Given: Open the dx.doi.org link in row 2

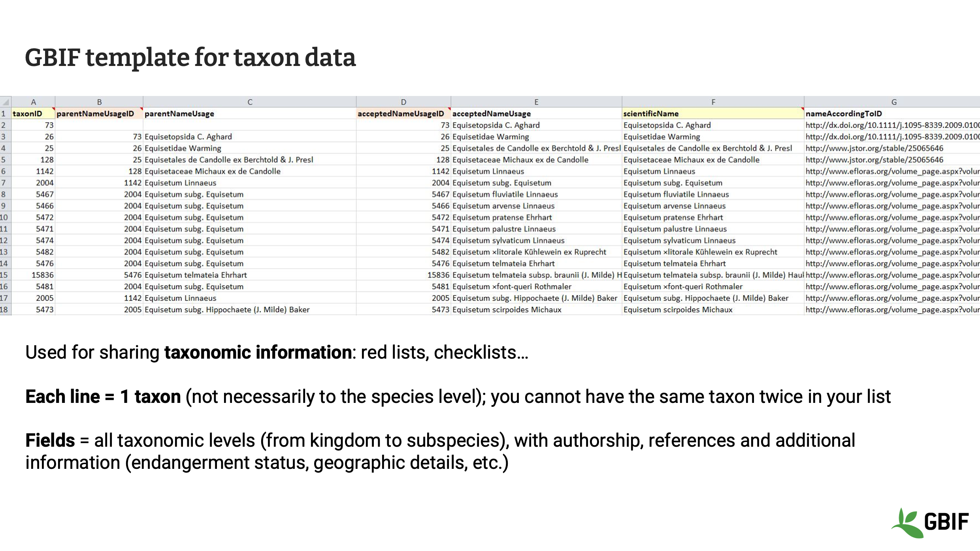Looking at the screenshot, I should coord(892,125).
